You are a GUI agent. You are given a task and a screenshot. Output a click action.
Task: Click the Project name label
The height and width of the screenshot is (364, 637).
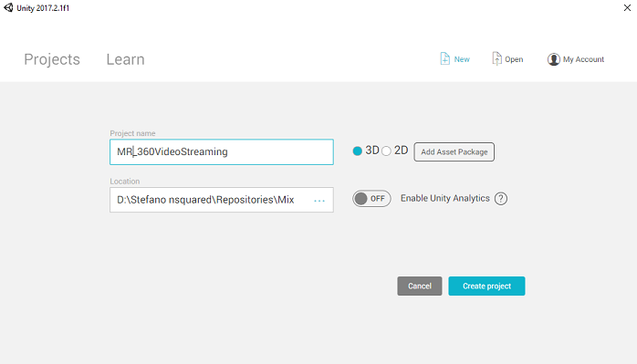[x=132, y=133]
